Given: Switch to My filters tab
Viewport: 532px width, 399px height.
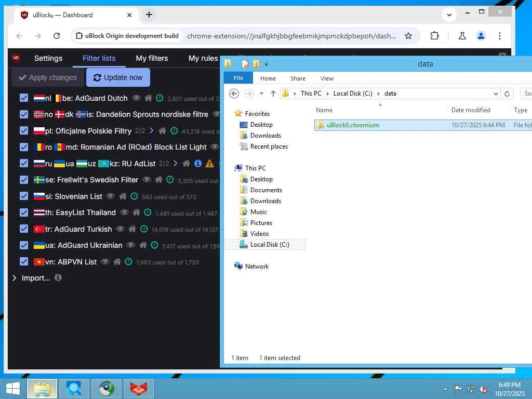Looking at the screenshot, I should (x=152, y=58).
